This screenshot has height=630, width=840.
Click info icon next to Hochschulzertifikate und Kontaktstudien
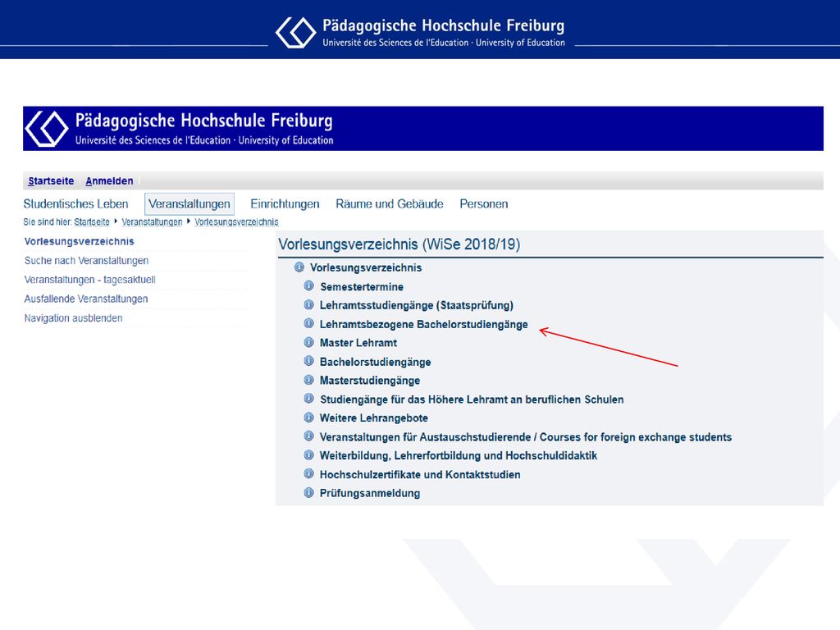click(x=309, y=473)
